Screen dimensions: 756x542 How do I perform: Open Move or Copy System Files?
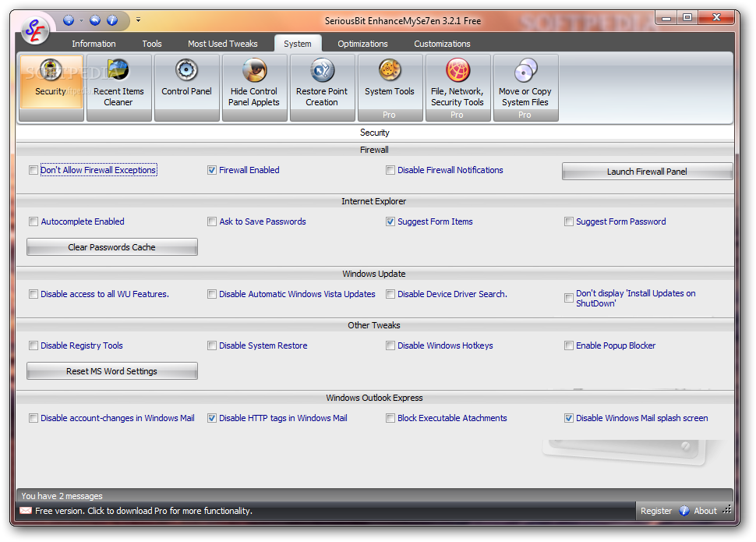click(525, 87)
